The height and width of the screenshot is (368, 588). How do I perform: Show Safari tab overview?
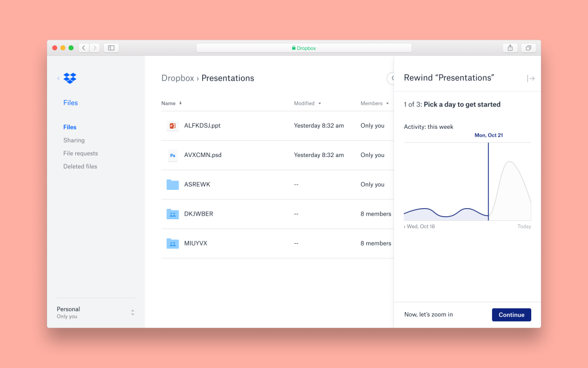click(x=528, y=48)
